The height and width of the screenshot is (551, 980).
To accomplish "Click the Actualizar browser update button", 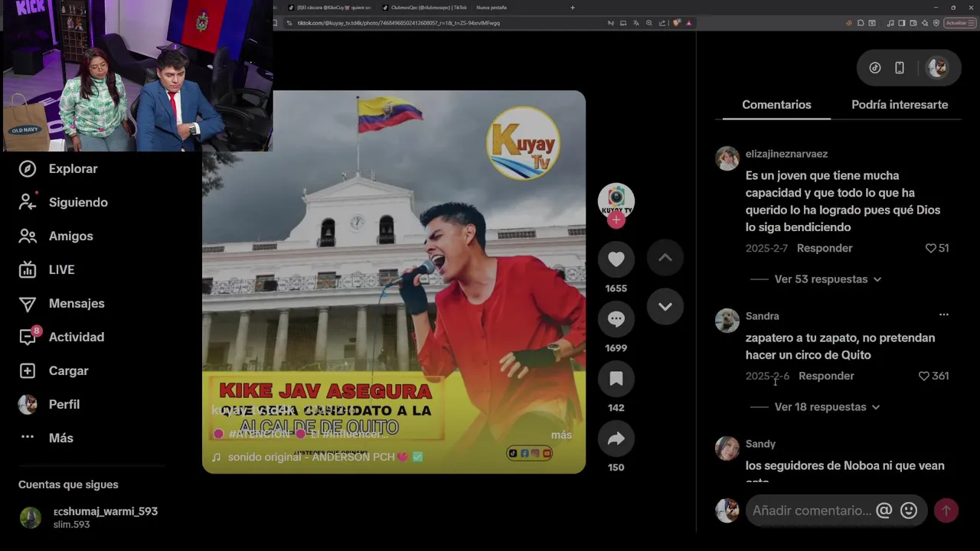I will [960, 23].
